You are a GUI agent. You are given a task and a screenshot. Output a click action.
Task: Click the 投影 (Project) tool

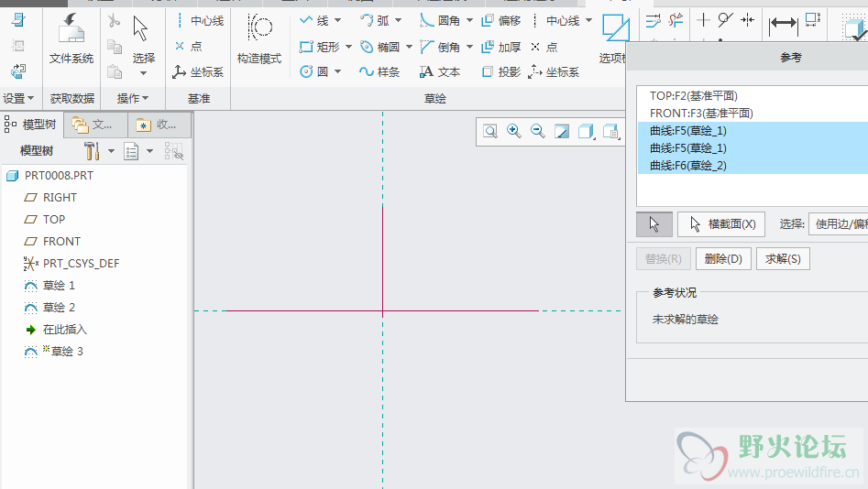[x=500, y=72]
